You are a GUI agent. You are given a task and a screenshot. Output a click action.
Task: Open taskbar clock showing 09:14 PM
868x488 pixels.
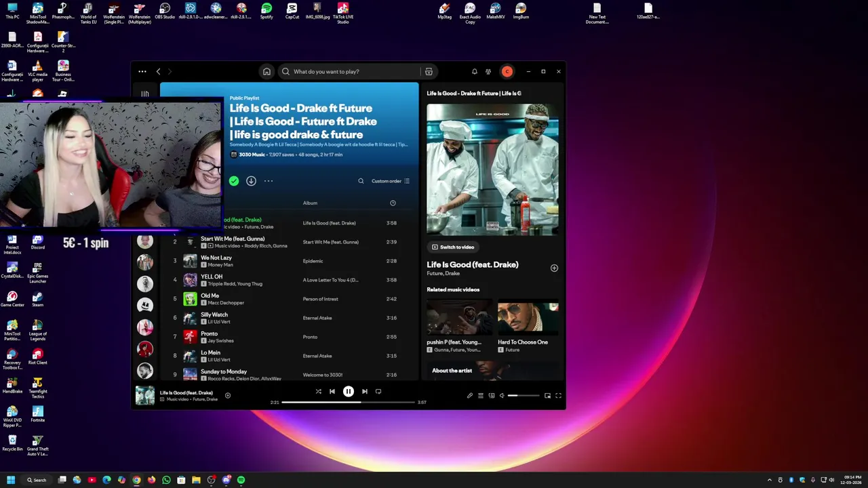tap(852, 480)
